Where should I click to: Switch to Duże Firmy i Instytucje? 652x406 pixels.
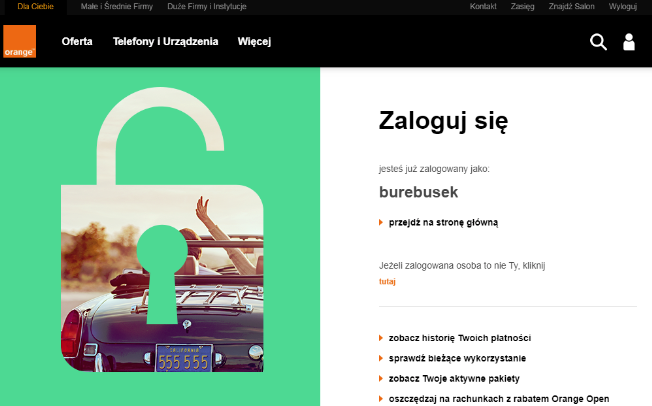click(x=207, y=6)
